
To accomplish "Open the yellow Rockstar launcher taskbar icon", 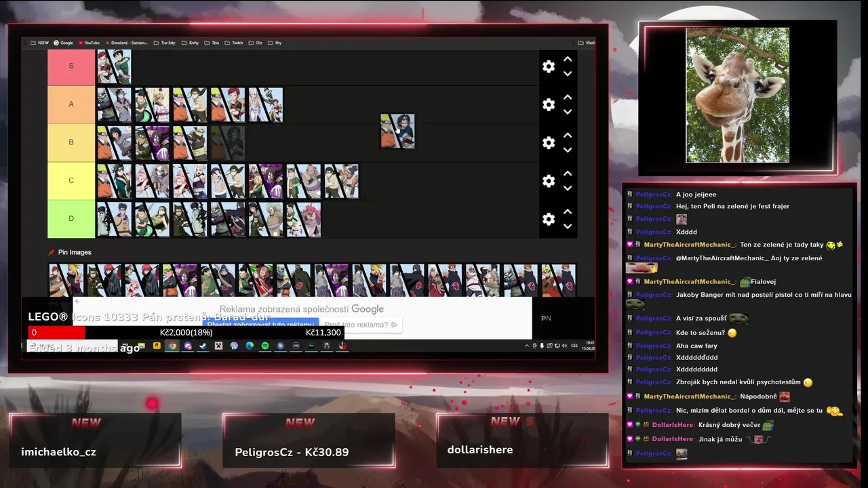I will click(157, 346).
